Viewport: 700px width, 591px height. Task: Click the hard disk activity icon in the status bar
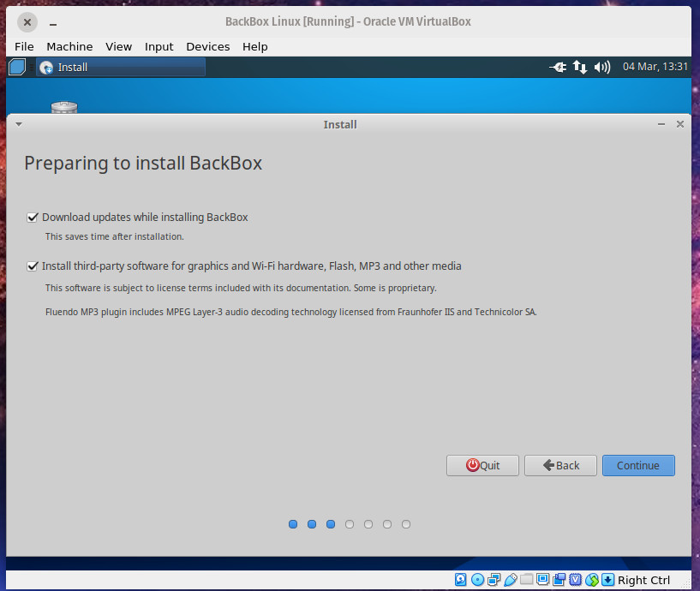click(x=461, y=580)
